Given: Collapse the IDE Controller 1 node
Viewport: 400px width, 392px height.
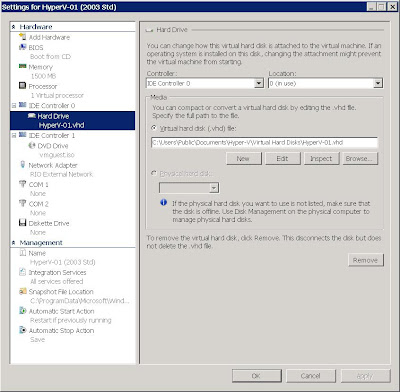Looking at the screenshot, I should click(14, 135).
